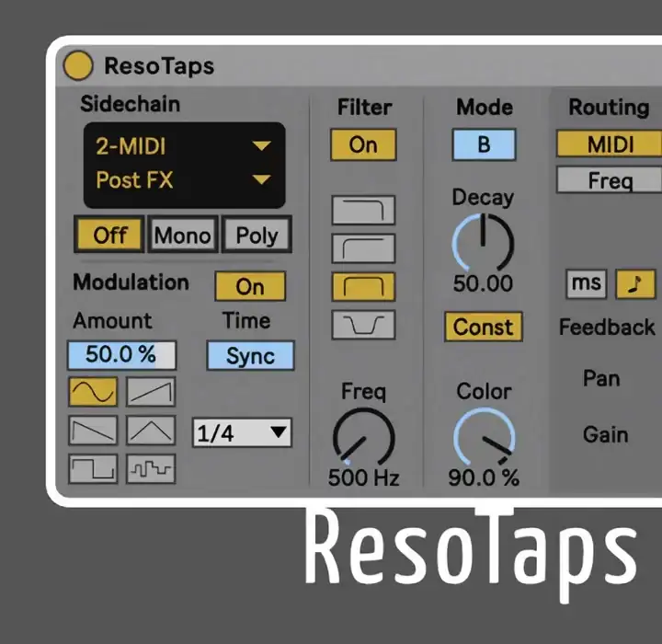Select the sine wave LFO shape
The width and height of the screenshot is (662, 644).
(93, 392)
